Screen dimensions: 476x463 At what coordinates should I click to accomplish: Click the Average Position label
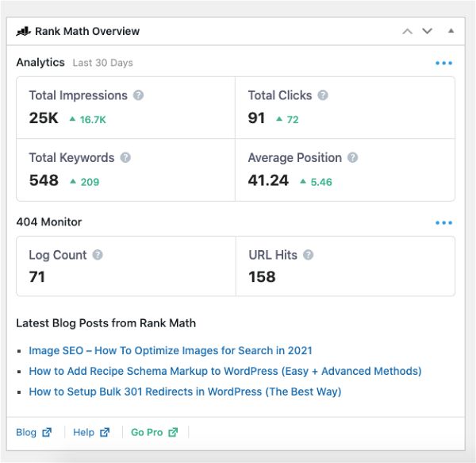point(295,158)
